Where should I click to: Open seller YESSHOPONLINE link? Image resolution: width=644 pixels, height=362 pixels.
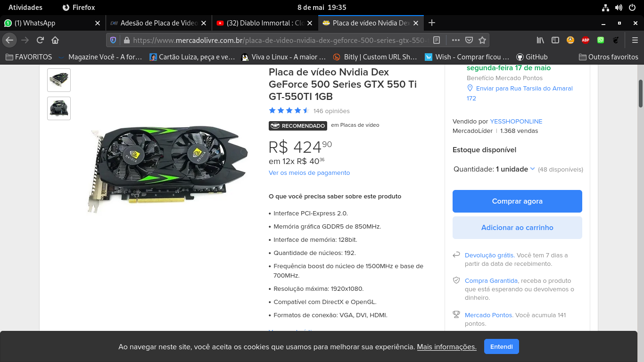tap(516, 121)
